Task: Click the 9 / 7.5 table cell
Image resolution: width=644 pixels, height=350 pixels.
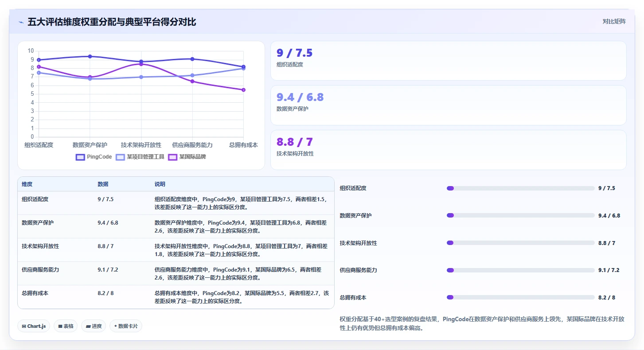Action: (105, 199)
